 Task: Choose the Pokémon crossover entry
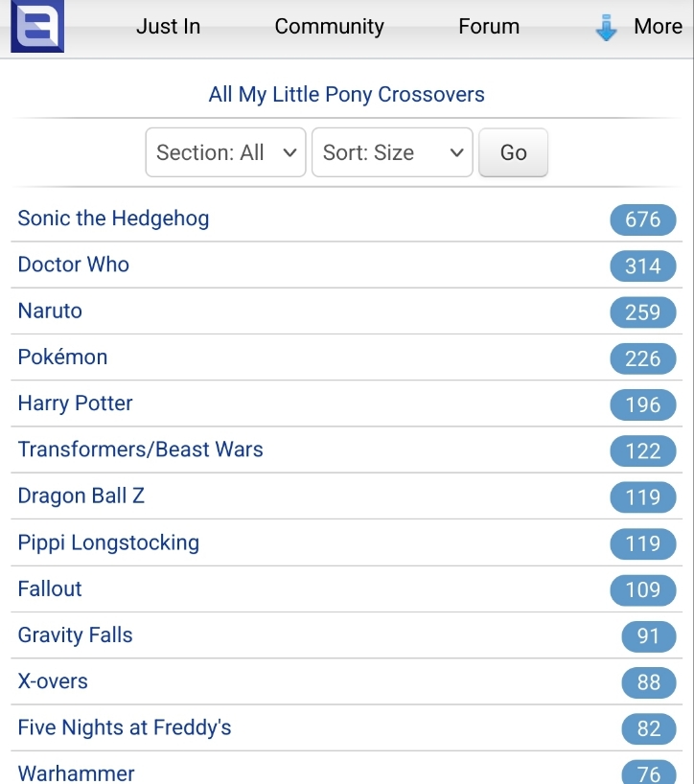click(x=62, y=357)
